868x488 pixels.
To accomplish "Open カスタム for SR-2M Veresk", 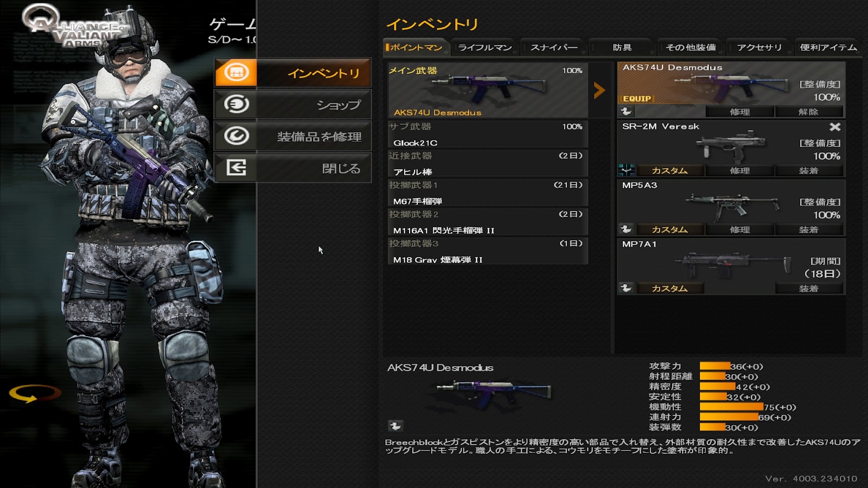I will 669,171.
